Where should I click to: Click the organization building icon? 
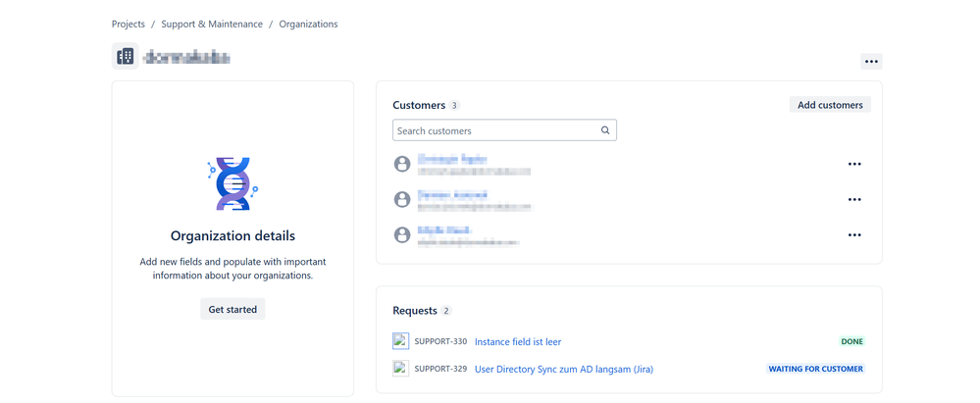click(126, 57)
